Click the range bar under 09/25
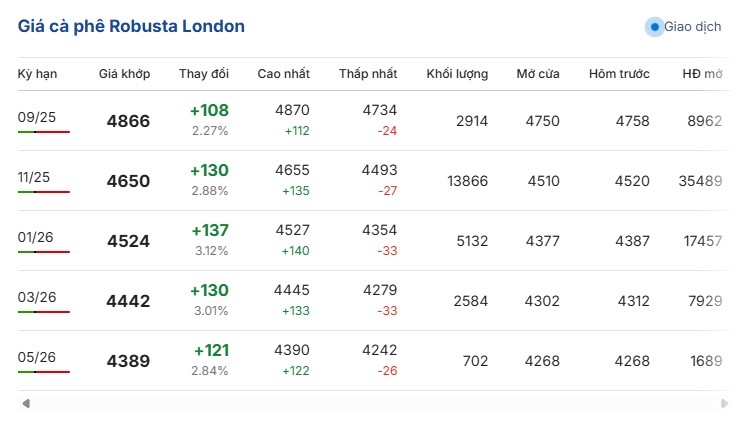This screenshot has height=439, width=738. [44, 132]
